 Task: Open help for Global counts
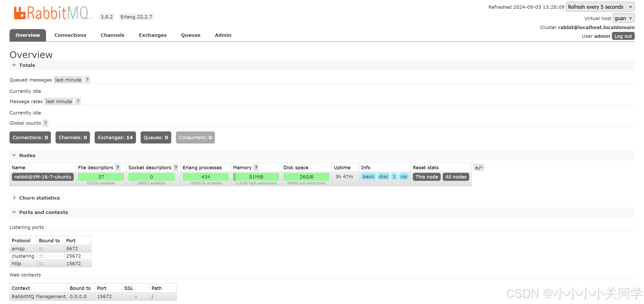tap(46, 123)
